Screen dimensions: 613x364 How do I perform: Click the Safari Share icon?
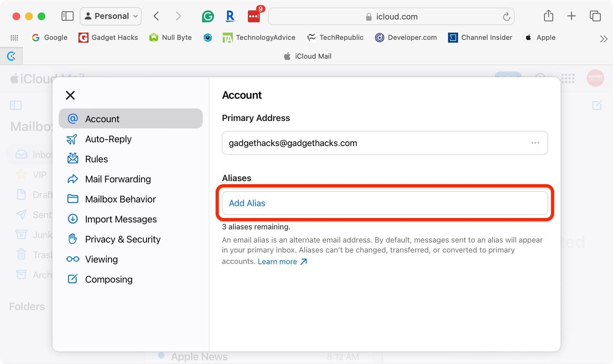[548, 16]
